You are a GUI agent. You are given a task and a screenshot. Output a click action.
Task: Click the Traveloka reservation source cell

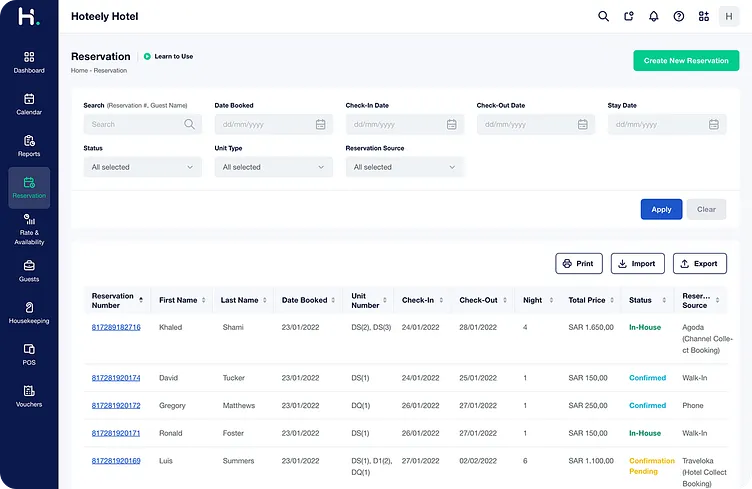pyautogui.click(x=705, y=472)
